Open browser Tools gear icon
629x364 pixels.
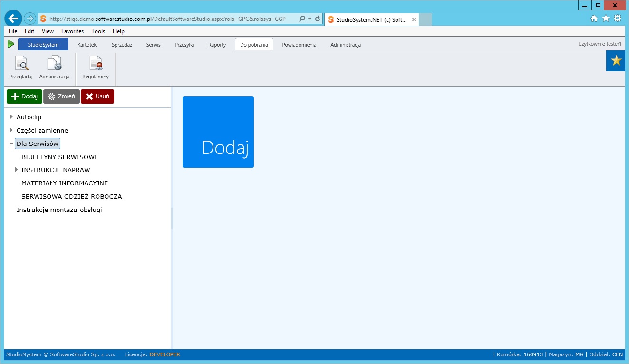(618, 19)
